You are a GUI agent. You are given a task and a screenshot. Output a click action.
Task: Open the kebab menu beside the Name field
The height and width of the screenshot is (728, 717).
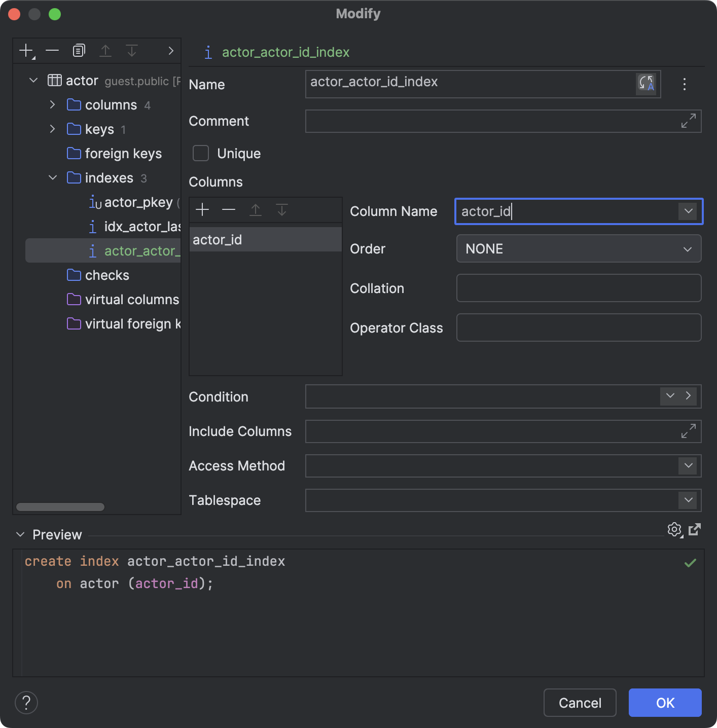(x=684, y=84)
